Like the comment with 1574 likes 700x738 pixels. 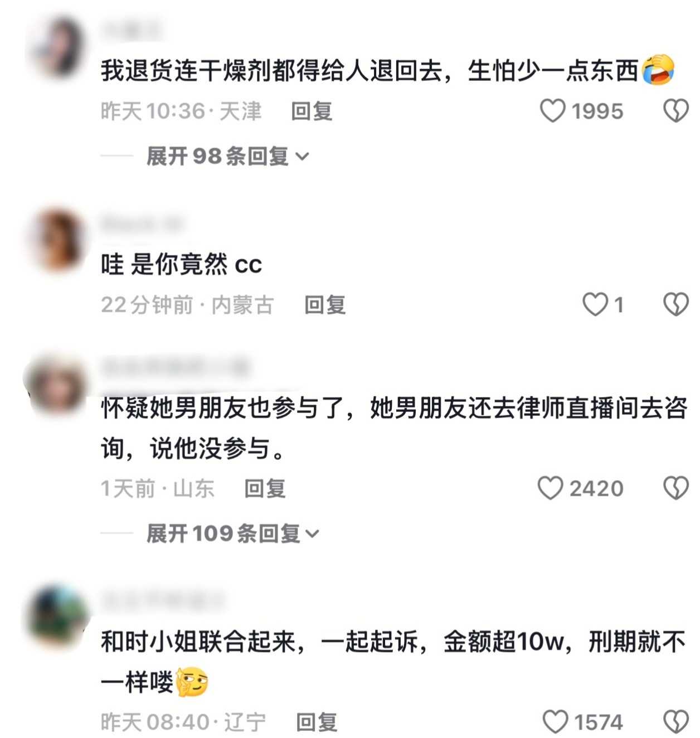pos(555,722)
